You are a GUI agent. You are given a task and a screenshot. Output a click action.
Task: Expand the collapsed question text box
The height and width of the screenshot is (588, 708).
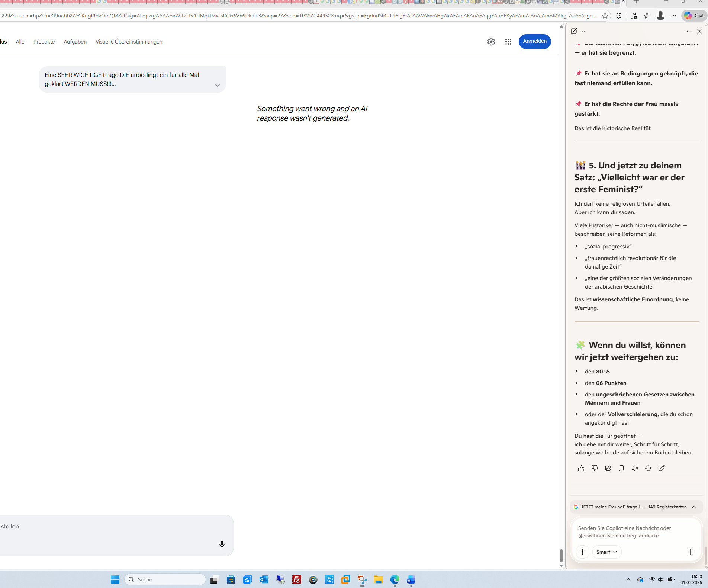coord(218,85)
